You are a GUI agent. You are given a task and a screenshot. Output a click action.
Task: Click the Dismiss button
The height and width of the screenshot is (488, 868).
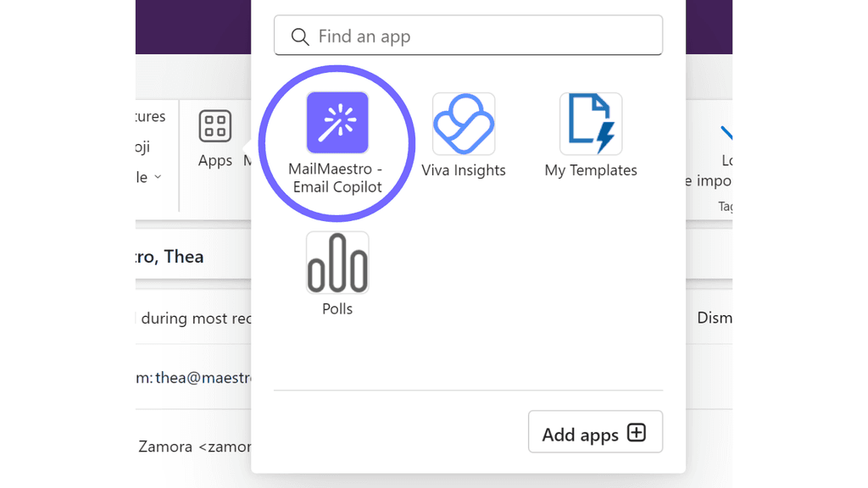pyautogui.click(x=716, y=318)
